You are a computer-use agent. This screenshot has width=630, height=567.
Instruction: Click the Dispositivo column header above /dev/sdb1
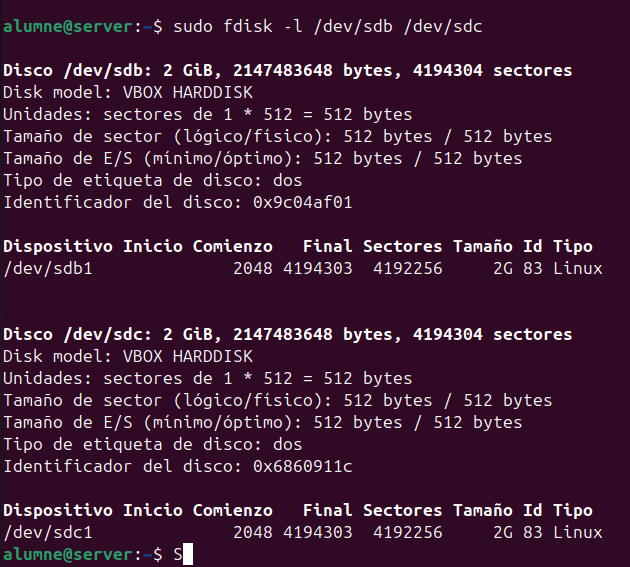tap(58, 246)
